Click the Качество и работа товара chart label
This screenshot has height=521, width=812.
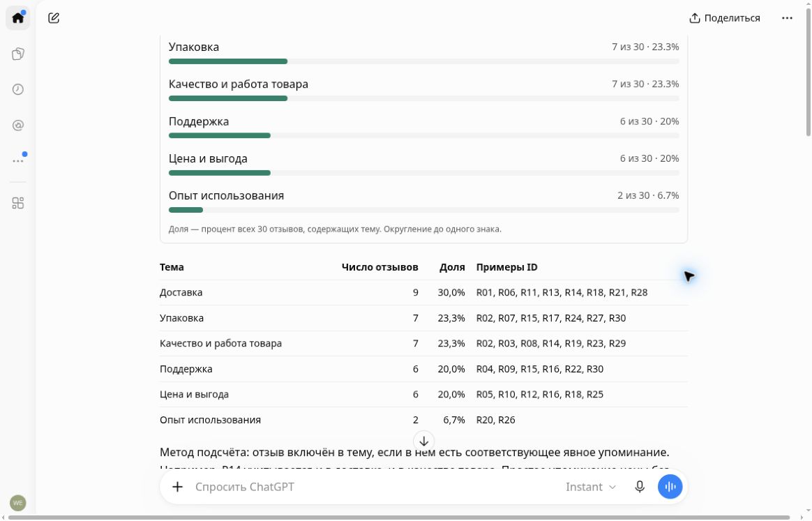pos(238,84)
